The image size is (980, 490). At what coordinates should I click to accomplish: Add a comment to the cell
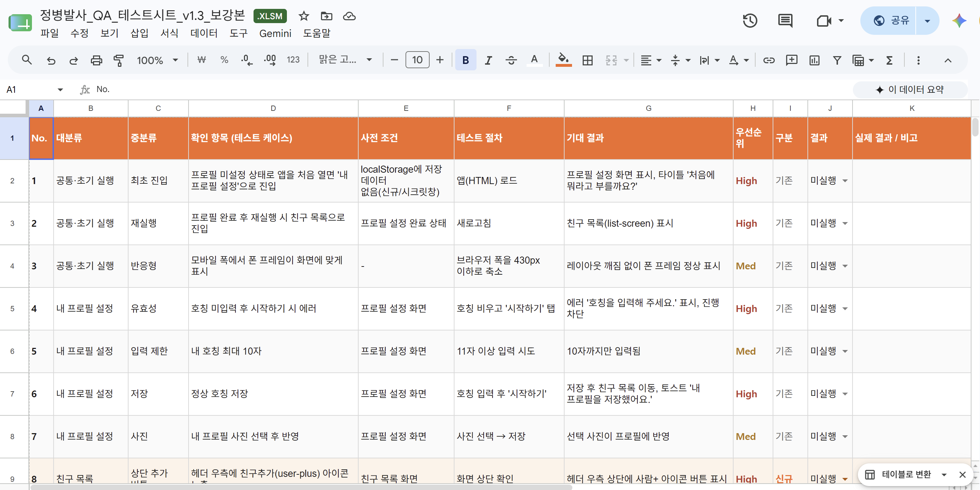(791, 60)
